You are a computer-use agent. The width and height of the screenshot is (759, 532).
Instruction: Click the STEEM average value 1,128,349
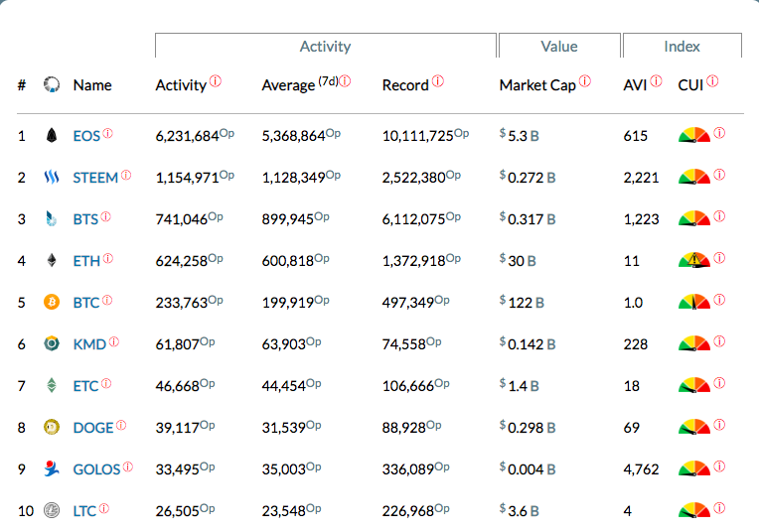click(301, 177)
